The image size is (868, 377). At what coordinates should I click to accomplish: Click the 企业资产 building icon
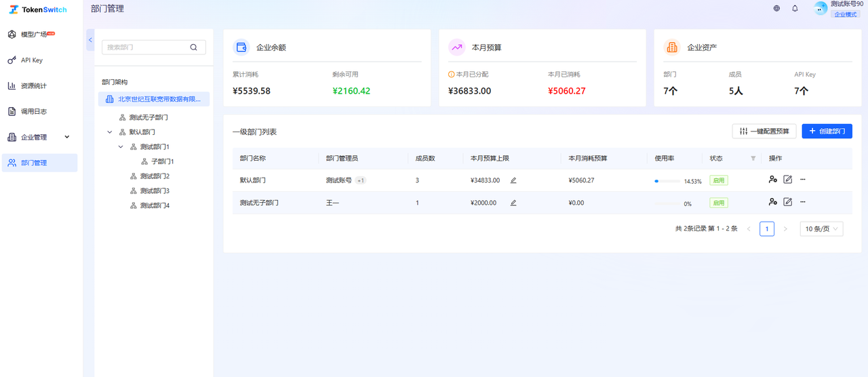(x=672, y=47)
